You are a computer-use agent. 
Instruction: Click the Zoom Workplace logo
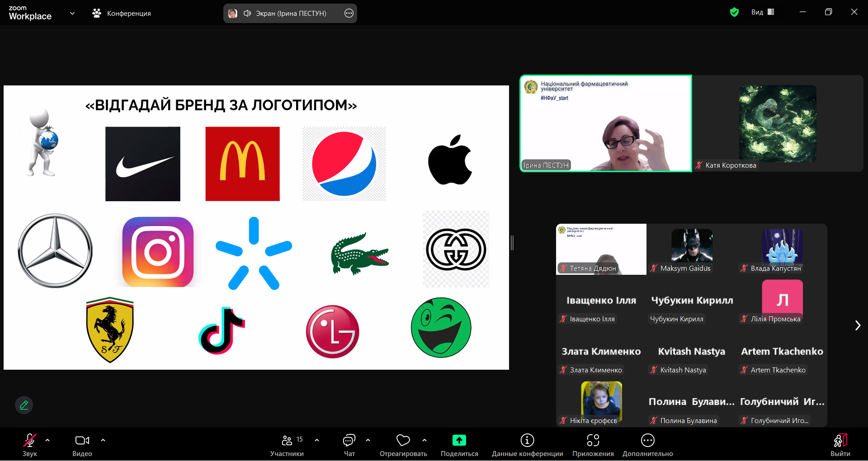[x=30, y=13]
